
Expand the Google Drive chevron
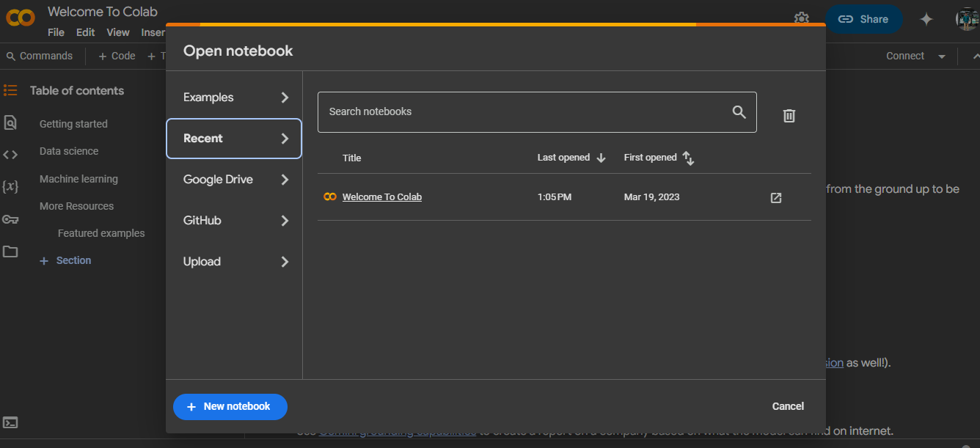tap(285, 180)
